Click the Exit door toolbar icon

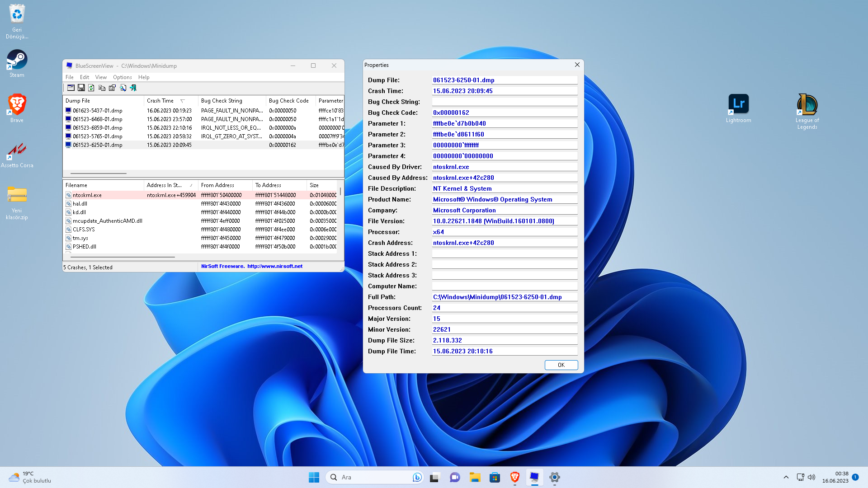click(x=133, y=88)
